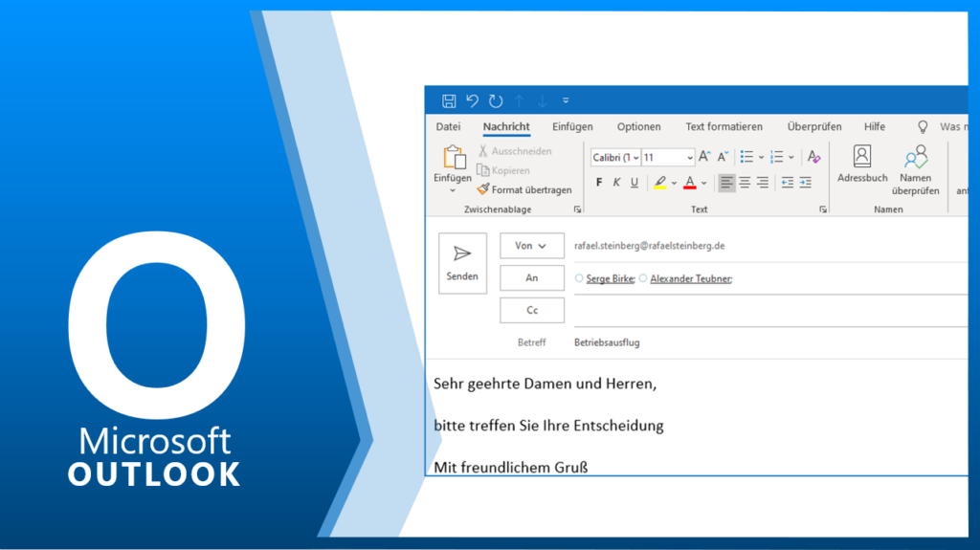The image size is (980, 550).
Task: Click the An recipients button
Action: (532, 278)
